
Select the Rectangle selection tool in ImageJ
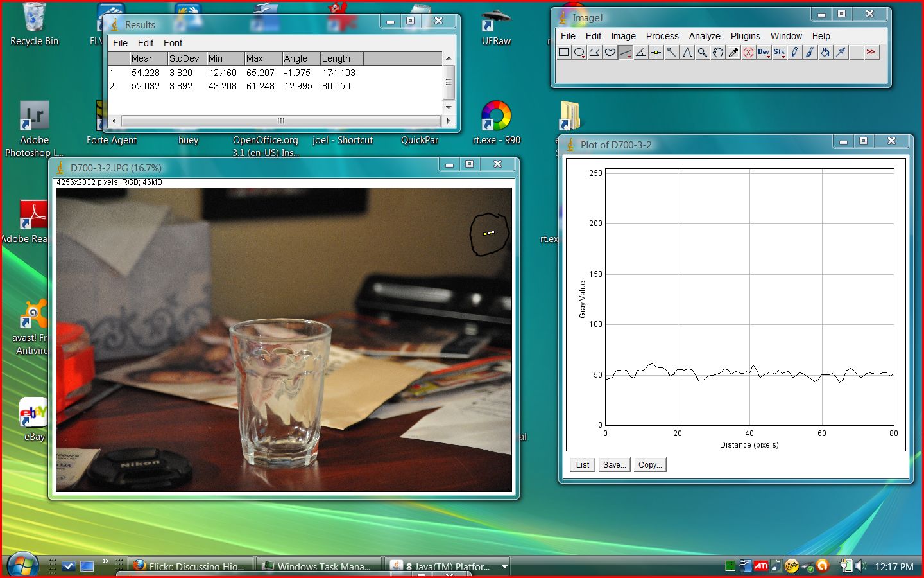564,53
